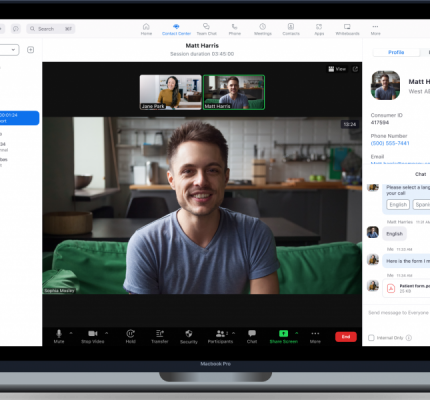Click the Session duration text
This screenshot has height=400, width=430.
202,54
